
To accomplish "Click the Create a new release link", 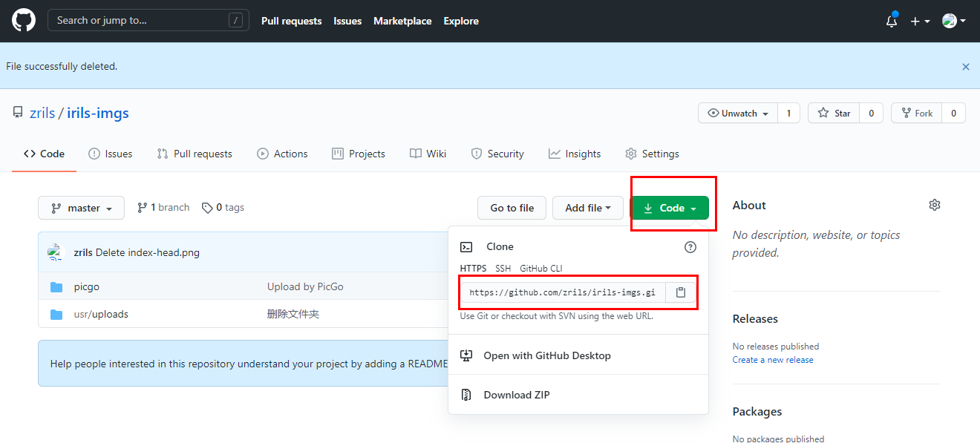I will click(x=772, y=360).
